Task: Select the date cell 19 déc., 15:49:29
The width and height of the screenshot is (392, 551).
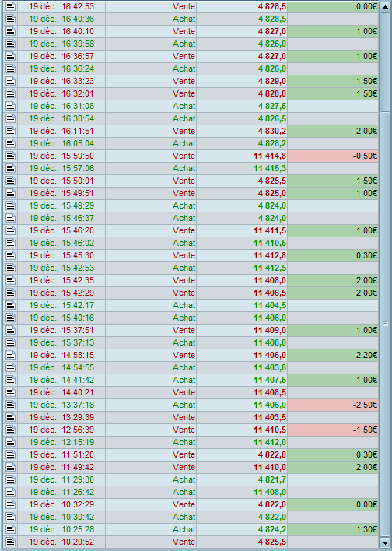Action: click(61, 205)
